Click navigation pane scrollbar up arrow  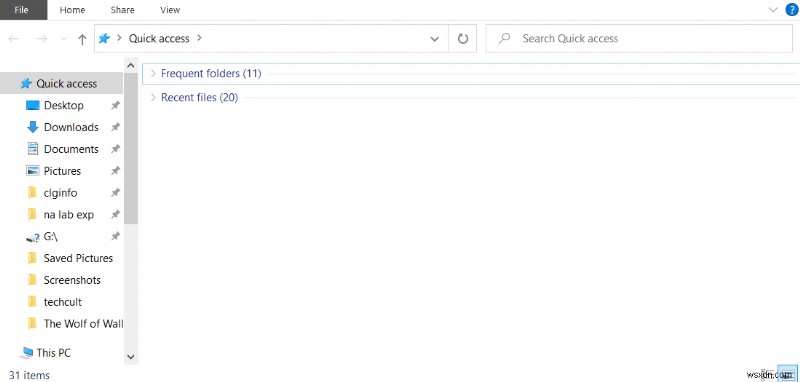coord(131,66)
